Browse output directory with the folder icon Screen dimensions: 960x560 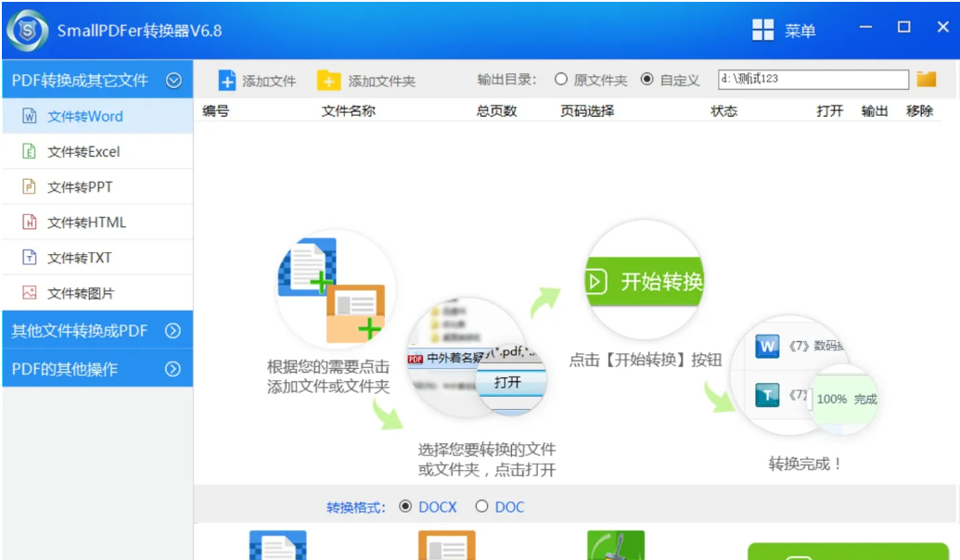click(927, 79)
